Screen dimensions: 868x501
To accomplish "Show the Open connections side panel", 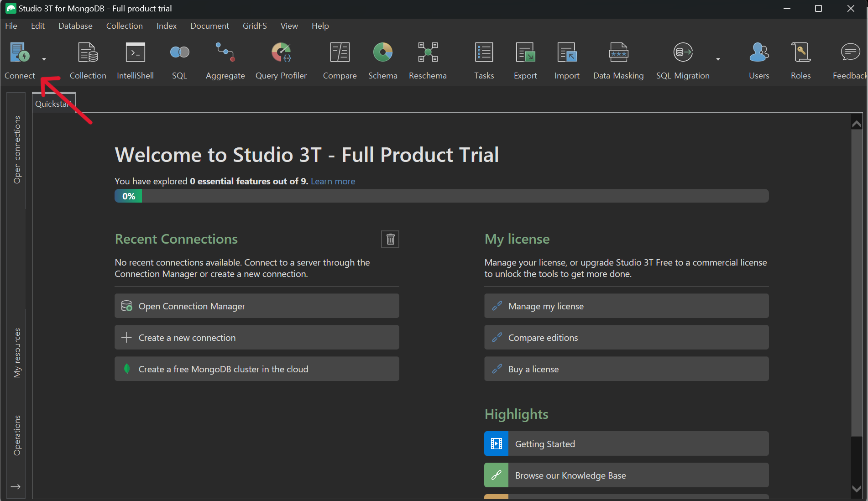I will pyautogui.click(x=17, y=150).
